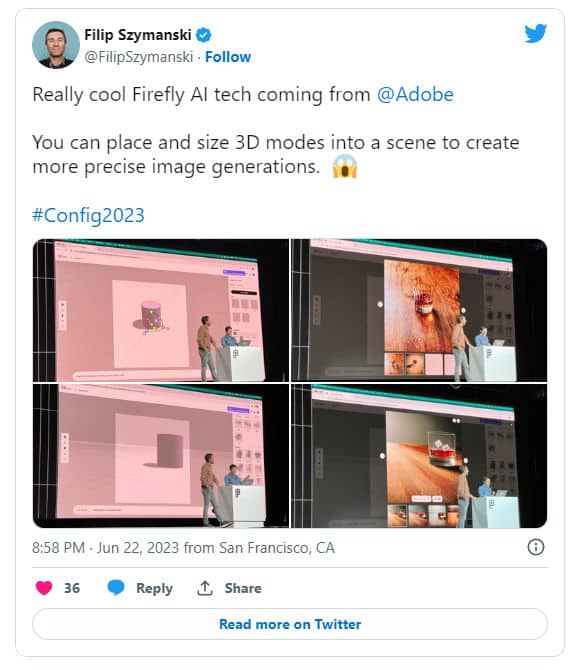Open Filip Szymanski's profile avatar

click(56, 45)
